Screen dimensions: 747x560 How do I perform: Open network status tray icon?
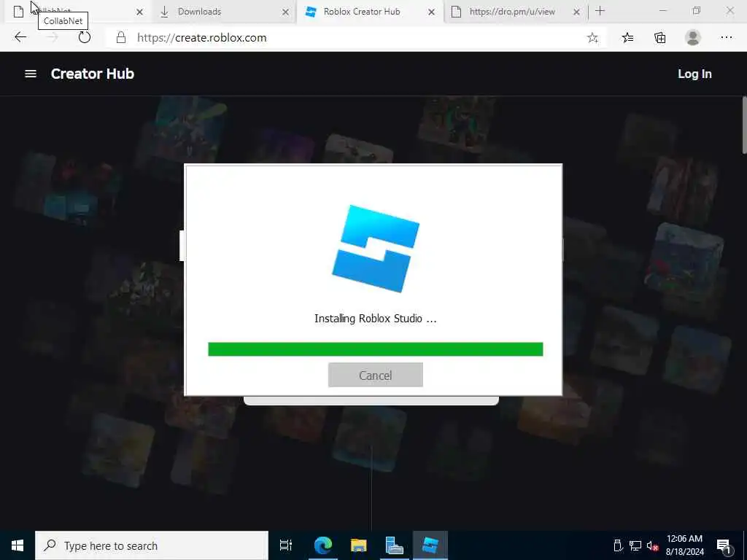(x=635, y=545)
